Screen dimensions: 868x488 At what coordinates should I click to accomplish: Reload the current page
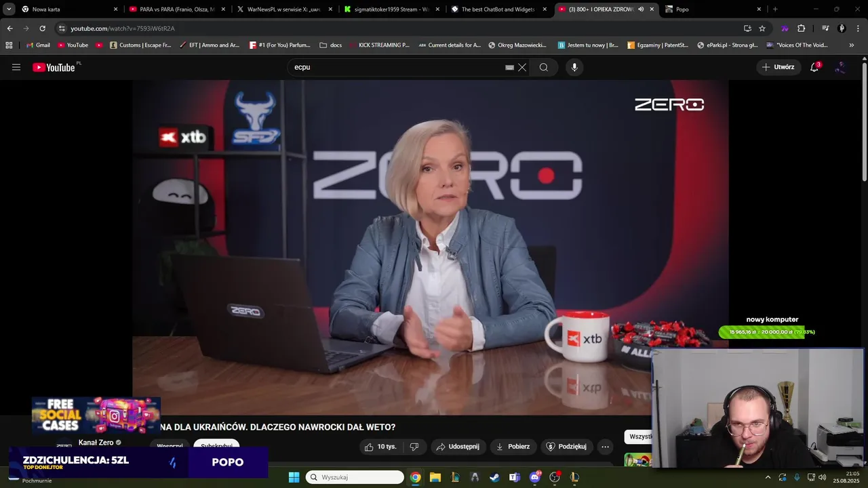[42, 28]
